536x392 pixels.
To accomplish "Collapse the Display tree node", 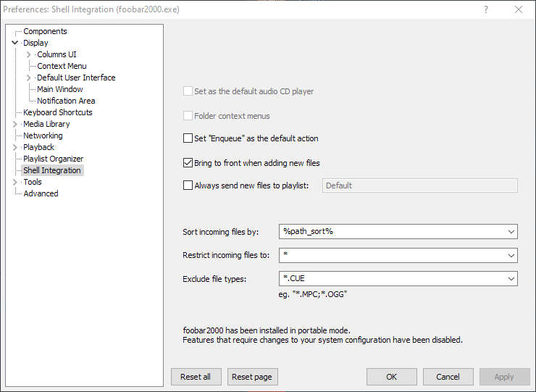I will [x=14, y=43].
